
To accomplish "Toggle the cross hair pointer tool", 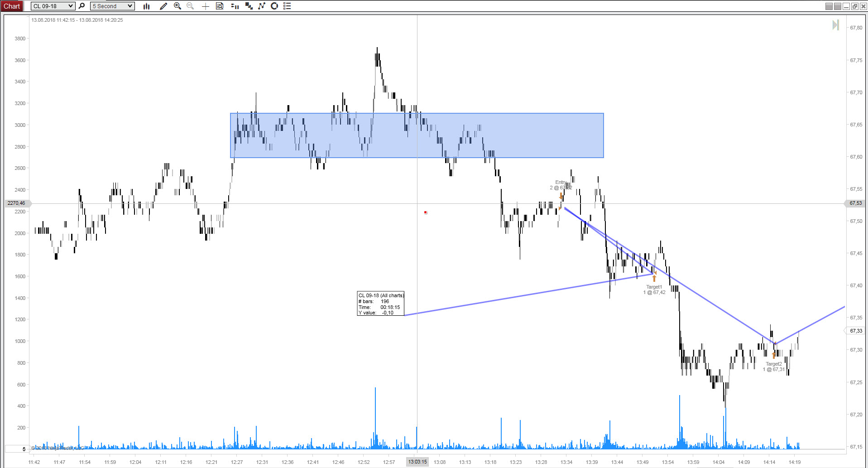I will click(x=205, y=6).
